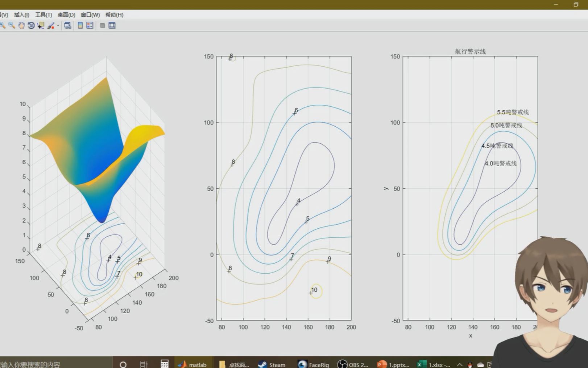Open the 桌面(D) menu
The height and width of the screenshot is (368, 588).
66,15
